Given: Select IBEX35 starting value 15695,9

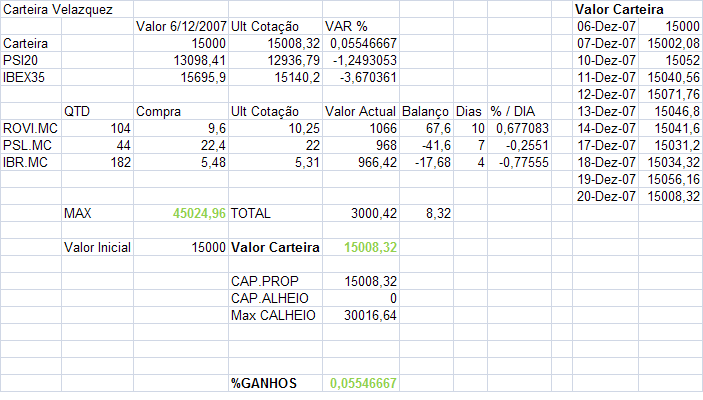Looking at the screenshot, I should [203, 78].
